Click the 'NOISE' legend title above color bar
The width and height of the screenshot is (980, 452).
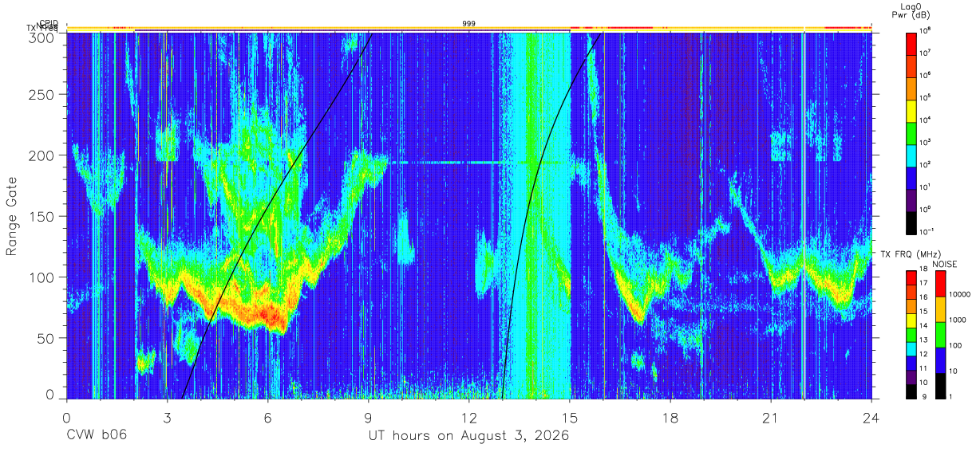click(x=946, y=264)
